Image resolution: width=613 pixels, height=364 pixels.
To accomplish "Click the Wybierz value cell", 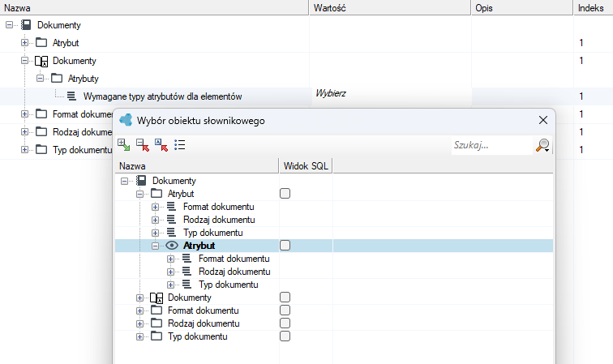I will [392, 96].
